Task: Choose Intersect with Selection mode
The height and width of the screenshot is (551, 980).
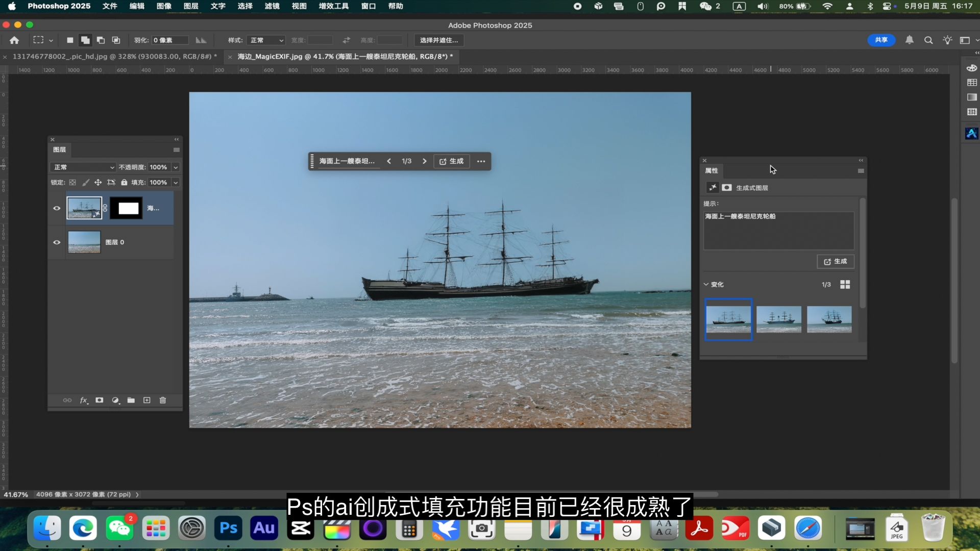Action: pyautogui.click(x=116, y=40)
